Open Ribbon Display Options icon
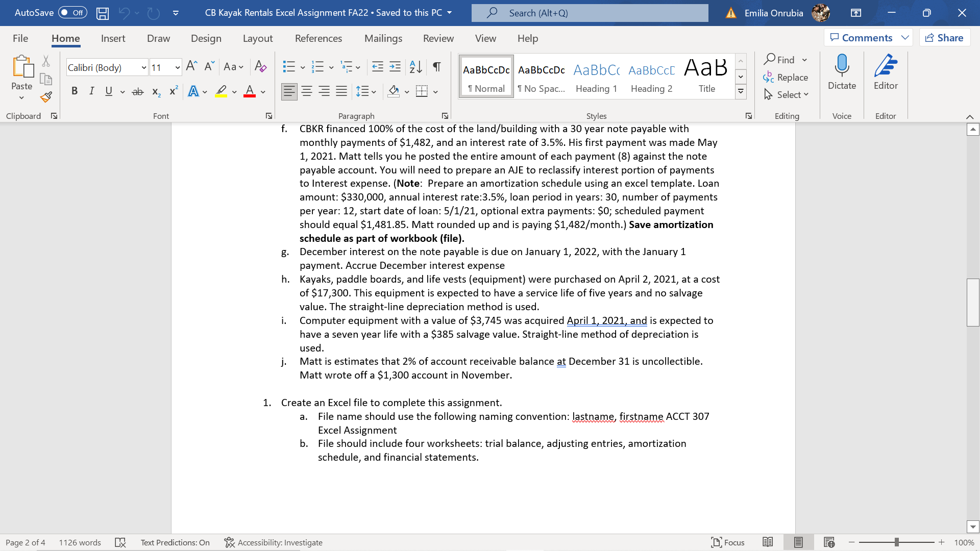This screenshot has height=551, width=980. [x=856, y=13]
